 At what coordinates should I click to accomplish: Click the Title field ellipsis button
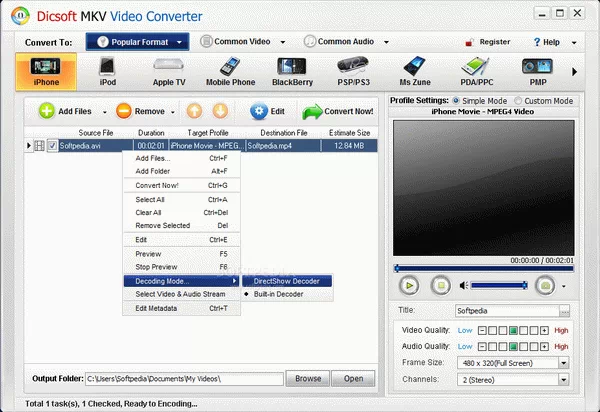click(564, 311)
